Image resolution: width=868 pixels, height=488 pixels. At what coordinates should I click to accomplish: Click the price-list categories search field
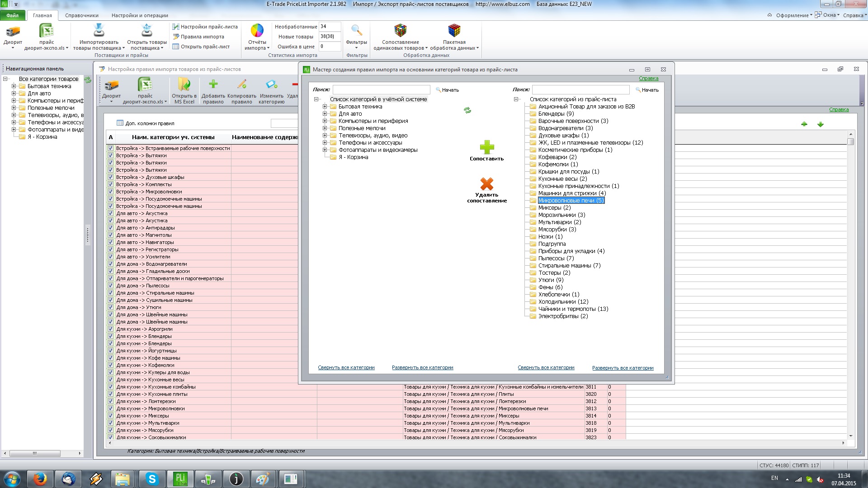580,89
